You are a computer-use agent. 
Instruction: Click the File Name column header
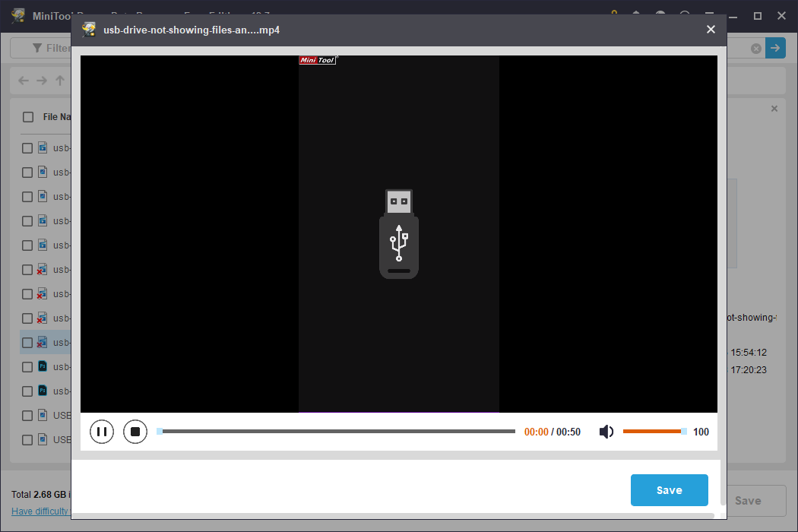[57, 117]
